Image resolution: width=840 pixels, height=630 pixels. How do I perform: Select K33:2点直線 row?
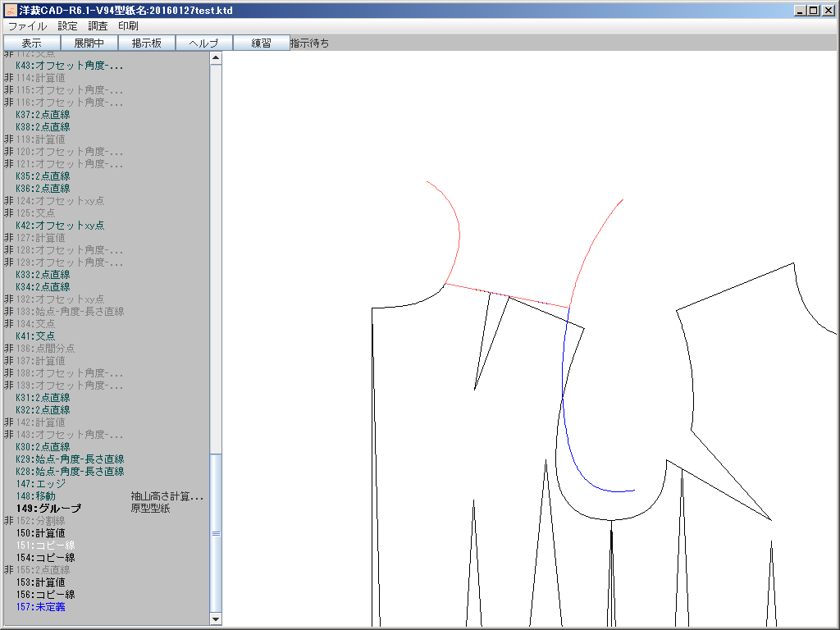pos(43,275)
